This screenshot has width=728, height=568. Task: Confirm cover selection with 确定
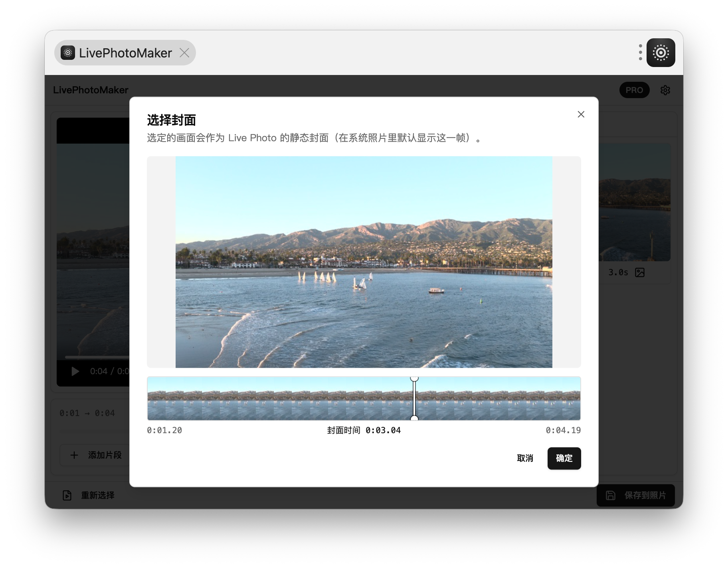click(564, 458)
